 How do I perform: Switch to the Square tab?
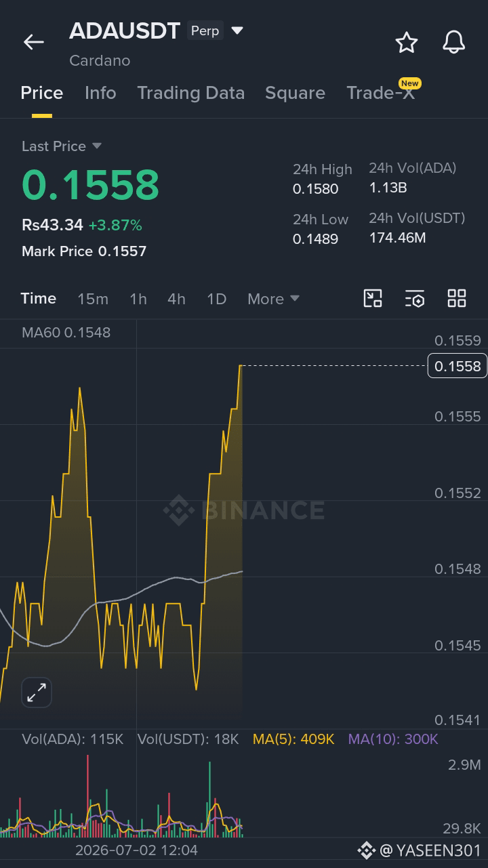295,93
